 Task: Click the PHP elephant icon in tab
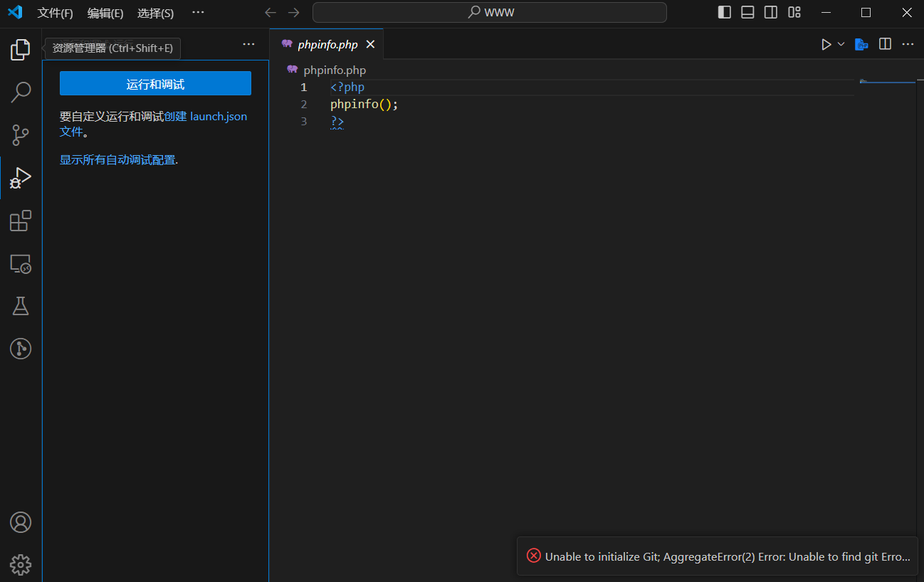[287, 44]
